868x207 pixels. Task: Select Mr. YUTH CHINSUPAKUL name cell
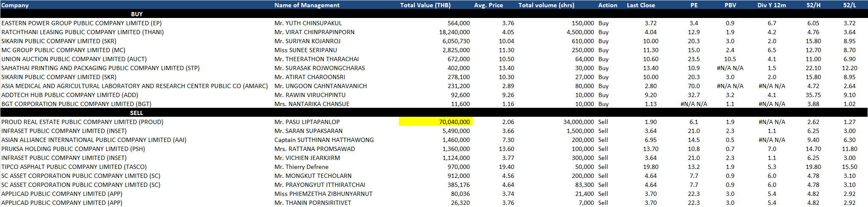(x=308, y=23)
